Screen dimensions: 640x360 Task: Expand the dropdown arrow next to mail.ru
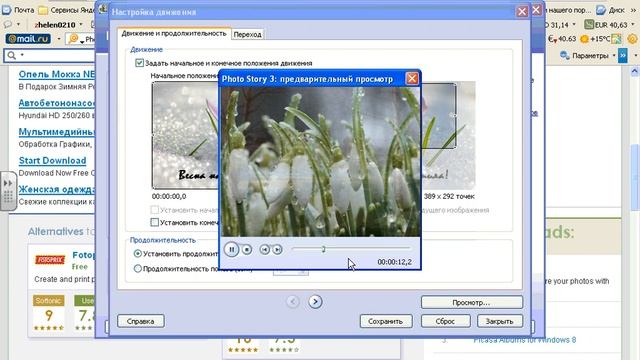coord(58,39)
